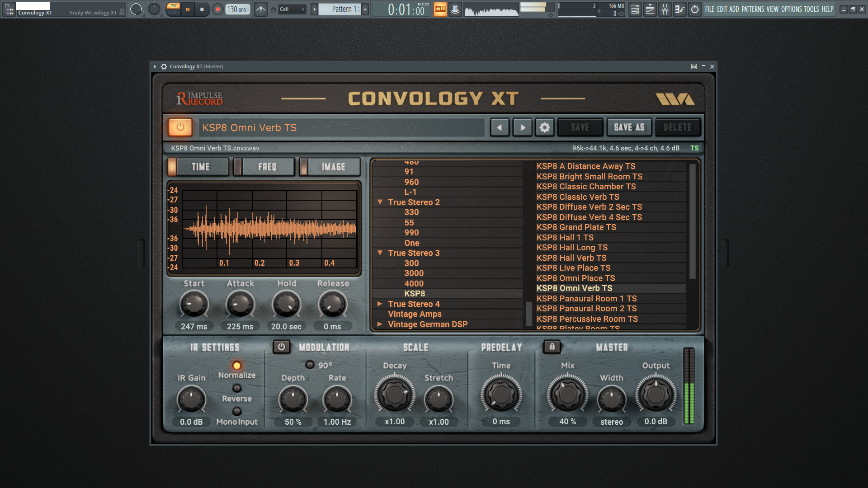Add new pattern with plus button
Viewport: 868px width, 488px height.
click(x=365, y=9)
